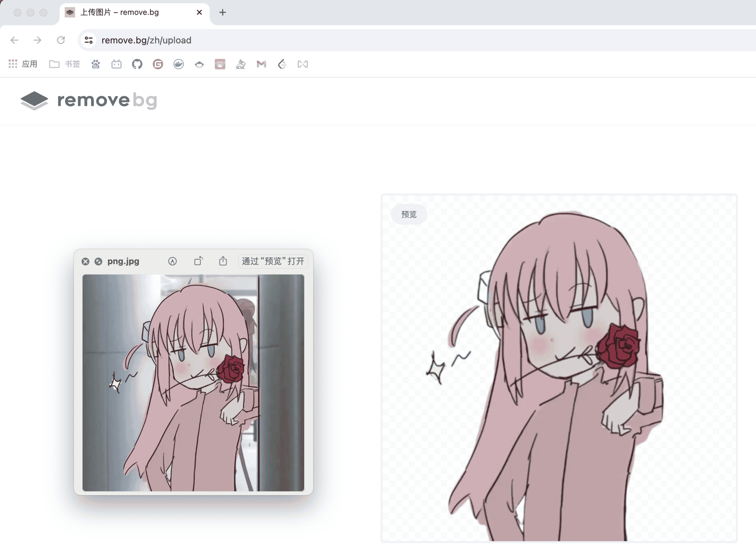Click the markup pen icon in Quick Look
This screenshot has width=756, height=558.
pos(172,261)
